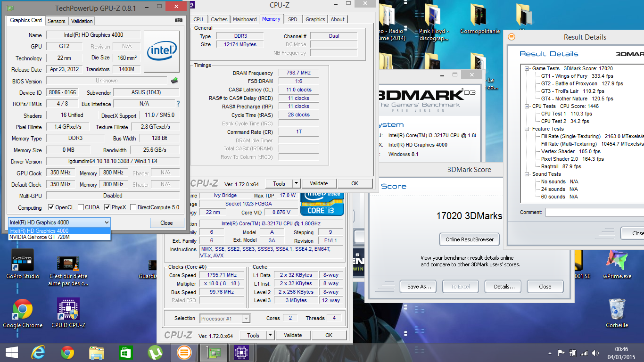644x362 pixels.
Task: Click Save As... in 3DMark Score
Action: pos(419,287)
